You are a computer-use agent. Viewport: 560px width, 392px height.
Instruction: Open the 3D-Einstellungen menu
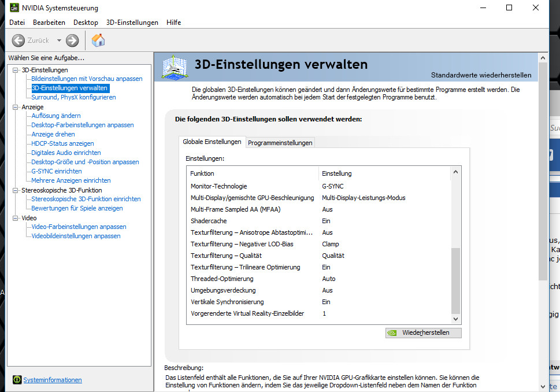tap(132, 22)
